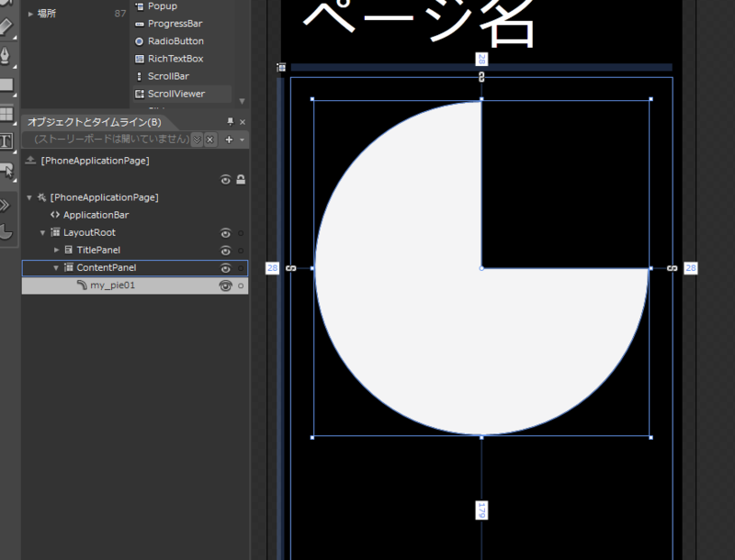Click the assets list scroll-down arrow
735x560 pixels.
(242, 101)
